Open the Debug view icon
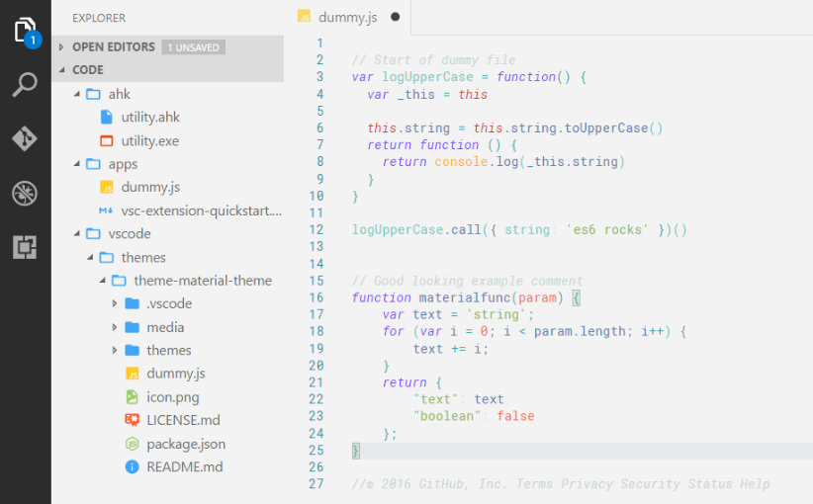The image size is (813, 504). (x=25, y=194)
